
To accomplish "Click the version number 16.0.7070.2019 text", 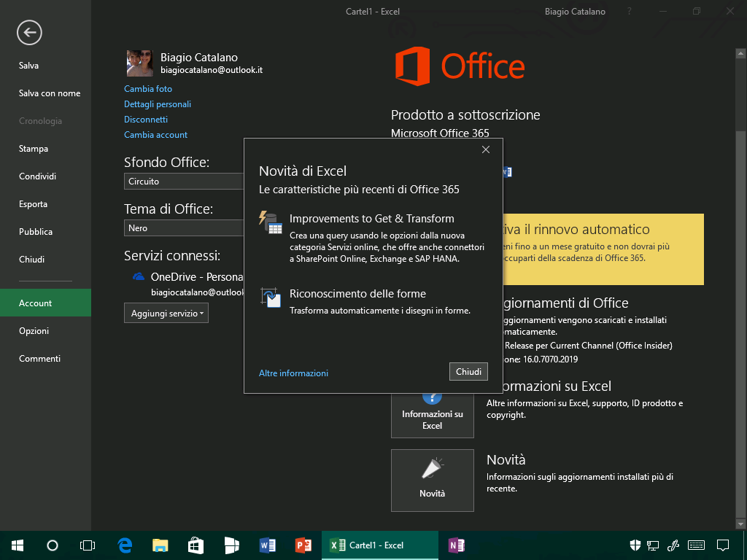I will 550,359.
